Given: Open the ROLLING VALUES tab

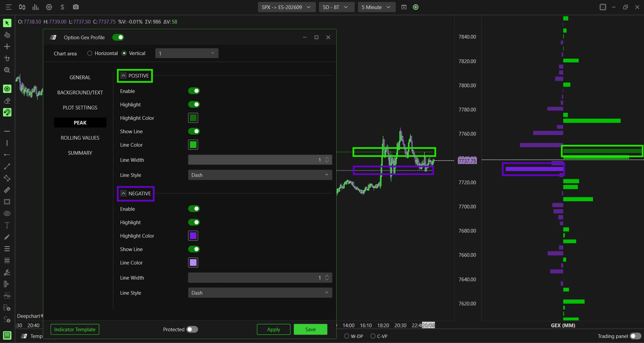Looking at the screenshot, I should [80, 138].
